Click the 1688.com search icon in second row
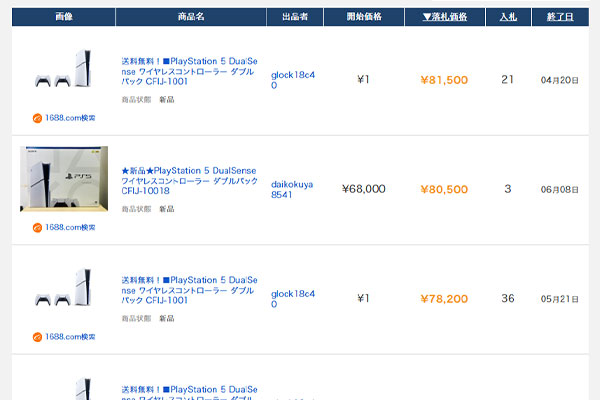600x400 pixels. pyautogui.click(x=37, y=227)
